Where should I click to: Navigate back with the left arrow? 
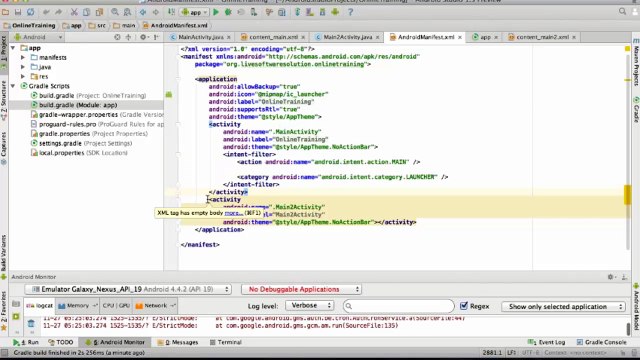coord(143,12)
